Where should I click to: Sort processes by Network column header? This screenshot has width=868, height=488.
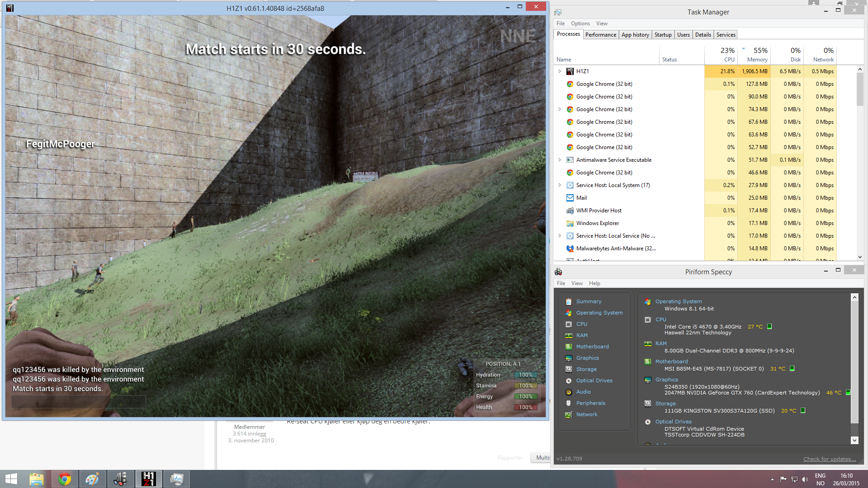pos(820,55)
